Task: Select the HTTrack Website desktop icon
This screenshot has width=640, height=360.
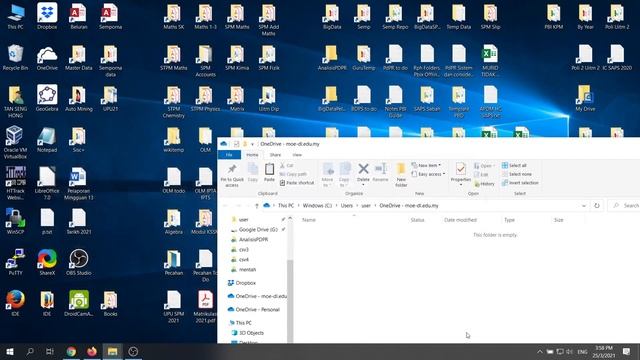Action: 15,183
